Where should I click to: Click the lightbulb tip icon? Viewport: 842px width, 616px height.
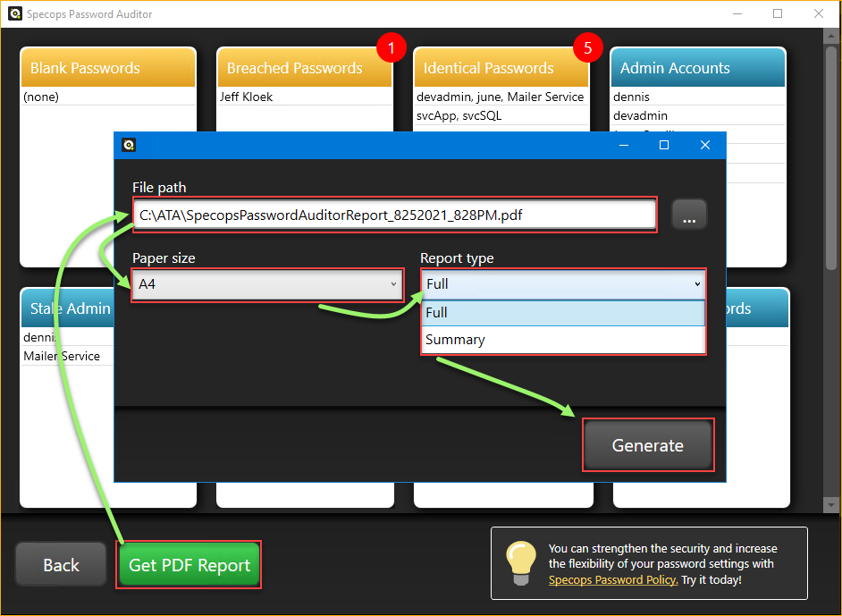tap(521, 563)
